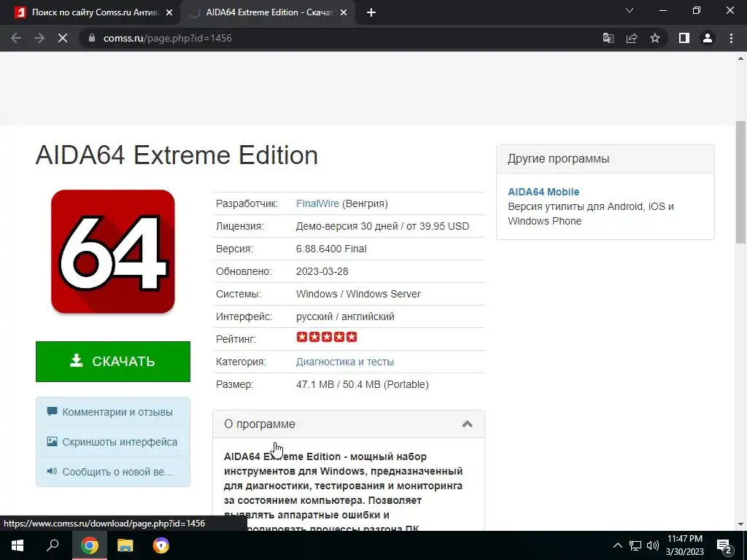Click the scrollbar down arrow
Image resolution: width=747 pixels, height=560 pixels.
(741, 525)
